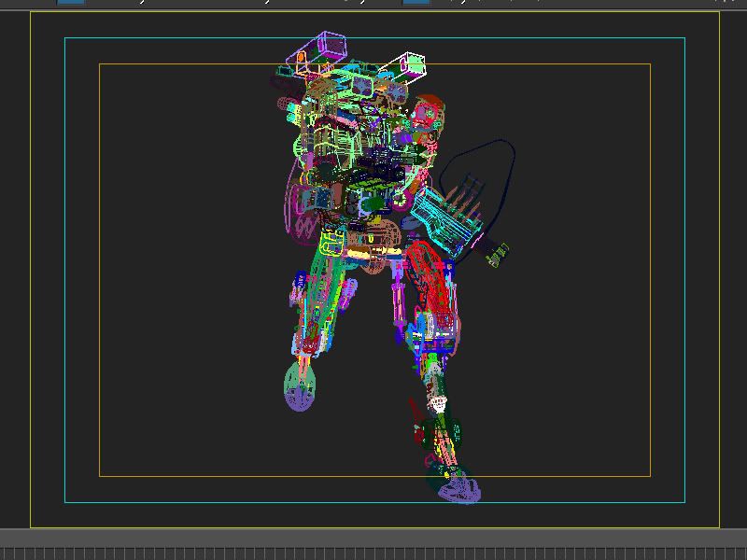Click the track bar's left end frame tick
The width and height of the screenshot is (747, 560).
pyautogui.click(x=5, y=553)
